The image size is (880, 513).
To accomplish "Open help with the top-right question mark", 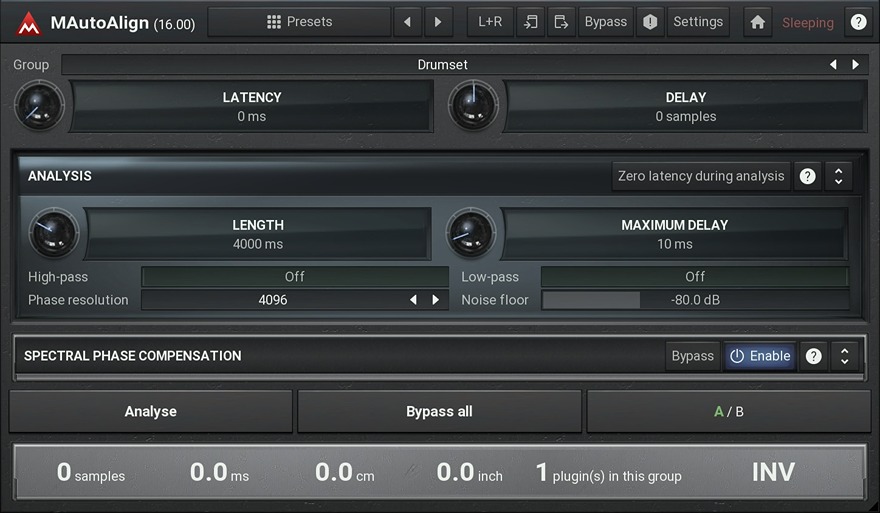I will 858,22.
